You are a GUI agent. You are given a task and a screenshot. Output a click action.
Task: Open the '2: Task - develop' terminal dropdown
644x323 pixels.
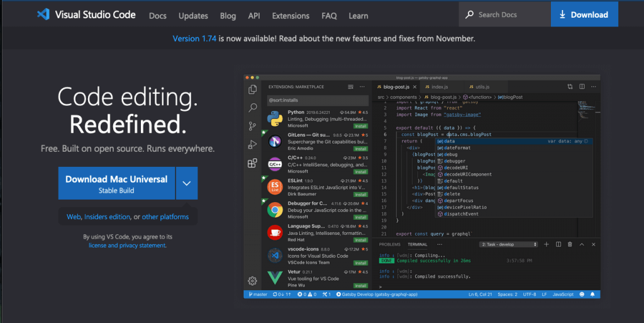coord(508,244)
